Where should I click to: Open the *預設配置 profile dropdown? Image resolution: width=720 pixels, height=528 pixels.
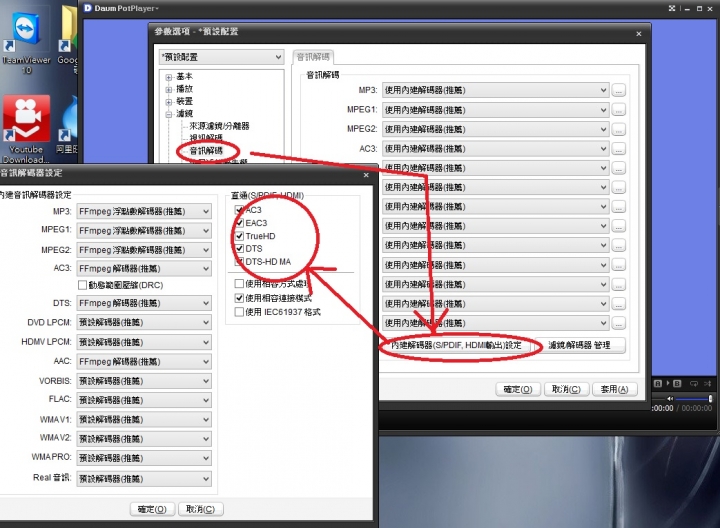pyautogui.click(x=221, y=57)
